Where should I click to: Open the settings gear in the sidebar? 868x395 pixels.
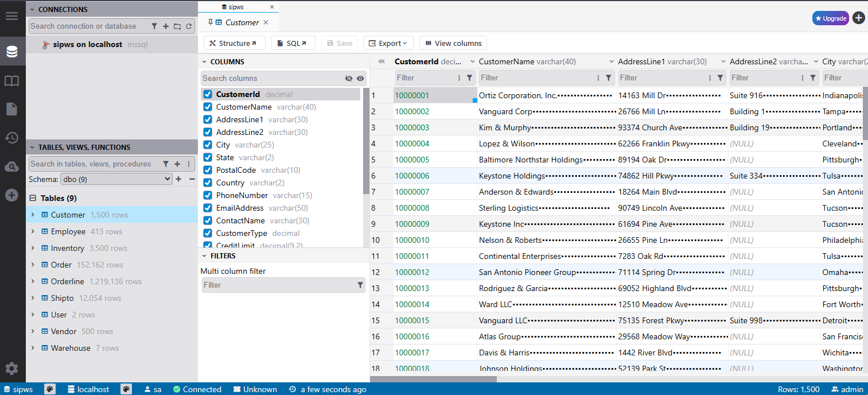[11, 369]
